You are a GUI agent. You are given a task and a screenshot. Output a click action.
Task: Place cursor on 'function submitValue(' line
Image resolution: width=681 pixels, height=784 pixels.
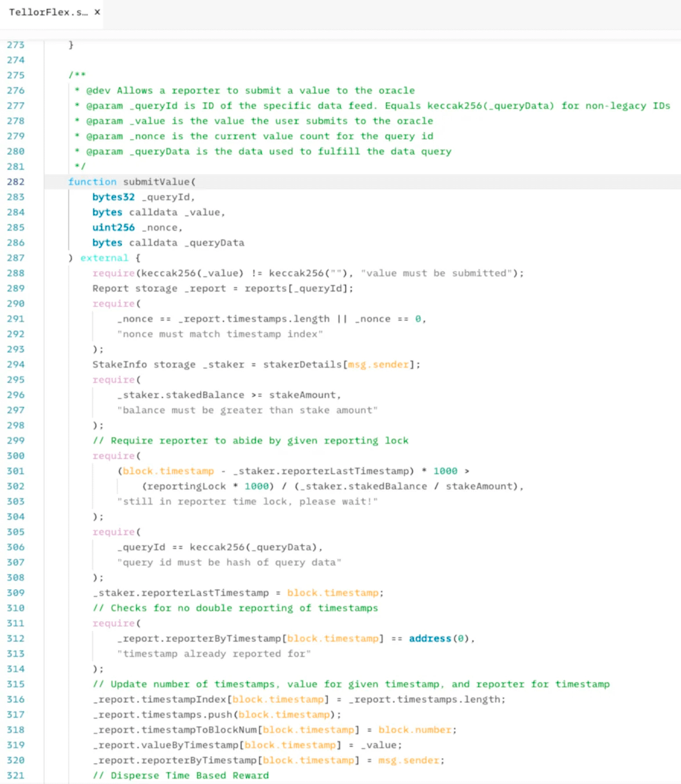pyautogui.click(x=132, y=182)
